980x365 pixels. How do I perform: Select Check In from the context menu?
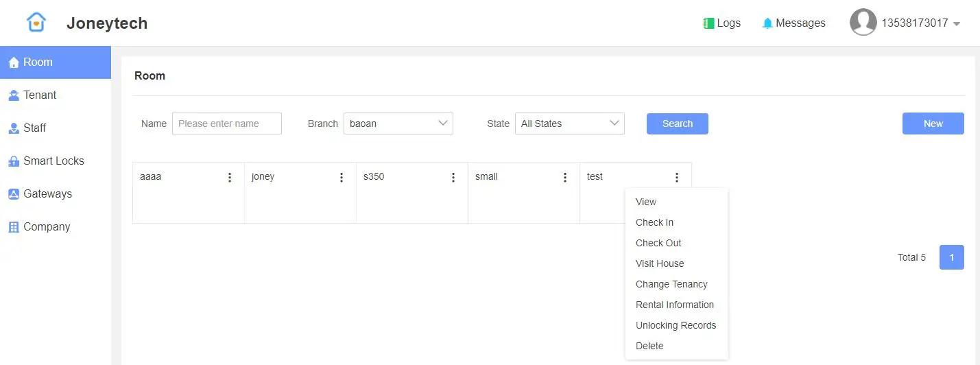[654, 222]
